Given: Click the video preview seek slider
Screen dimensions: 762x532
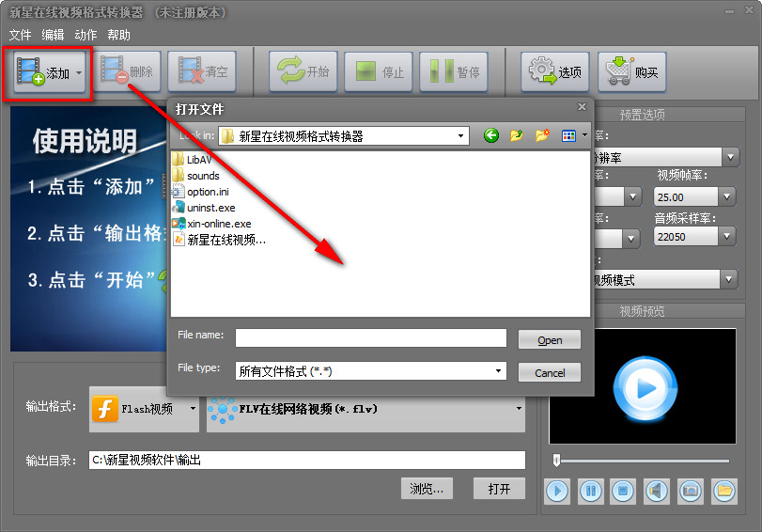Looking at the screenshot, I should [x=643, y=461].
